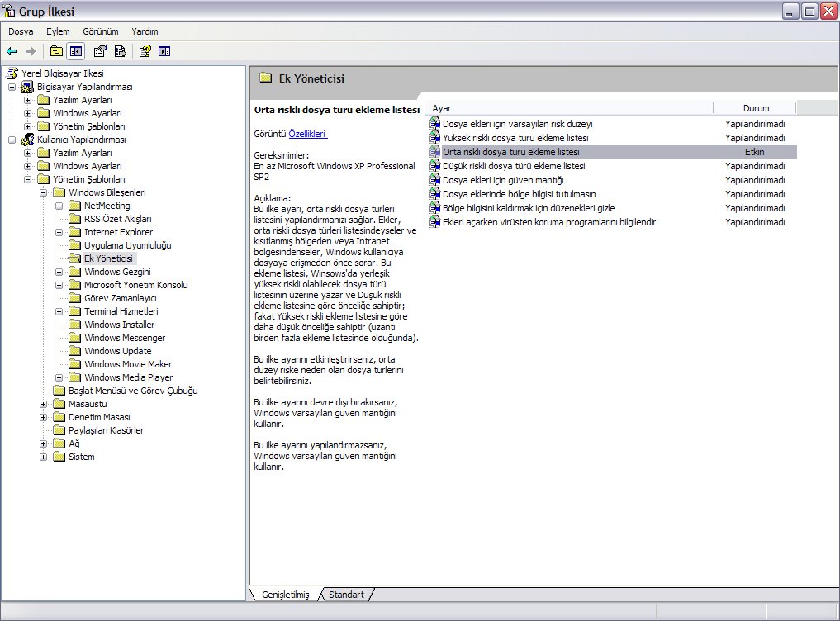The height and width of the screenshot is (621, 840).
Task: Select 'Düşük riskli dosya türü ekleme listesi' setting
Action: 514,166
